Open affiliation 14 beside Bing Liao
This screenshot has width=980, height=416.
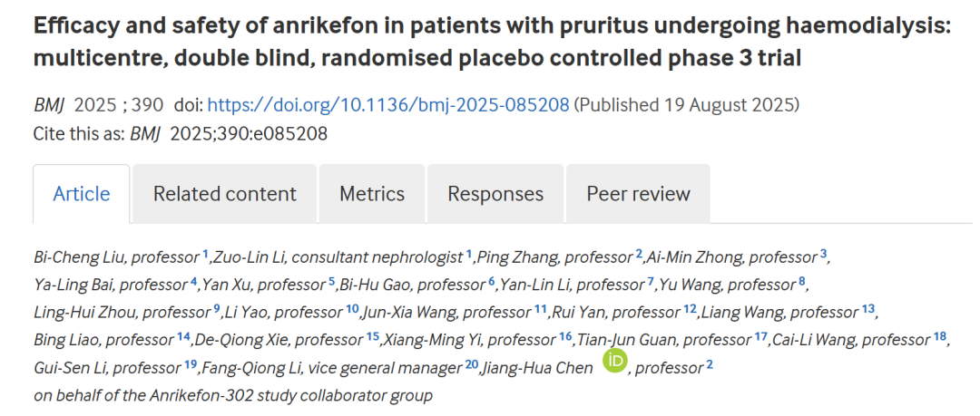coord(184,339)
